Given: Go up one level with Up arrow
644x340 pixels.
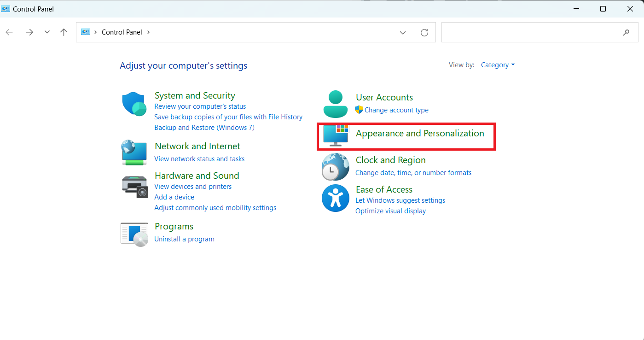Looking at the screenshot, I should (x=64, y=32).
